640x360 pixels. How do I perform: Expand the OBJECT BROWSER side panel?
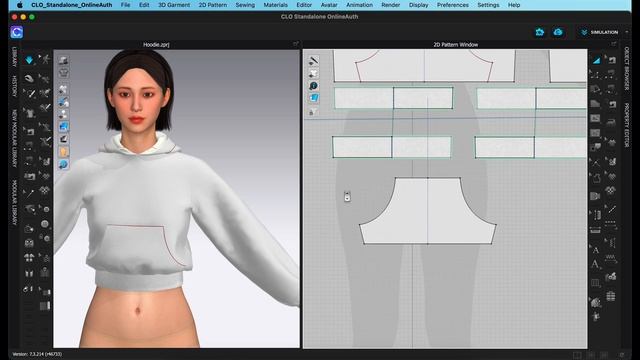627,68
